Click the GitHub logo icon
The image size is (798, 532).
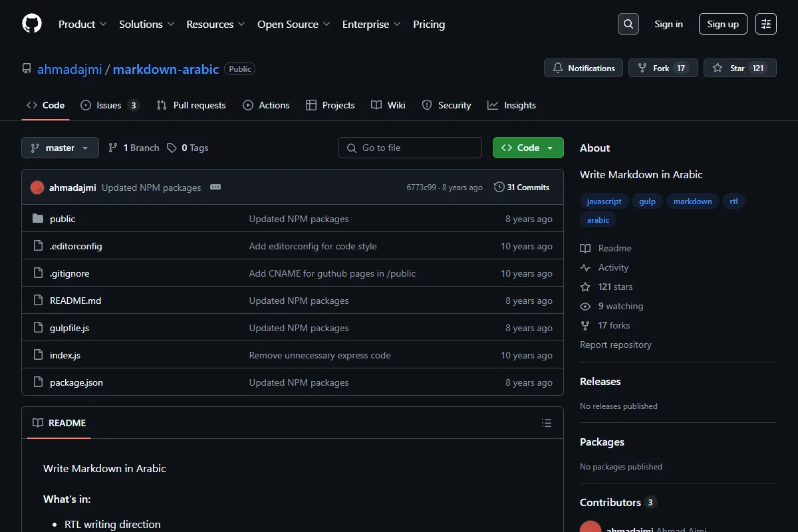point(32,24)
